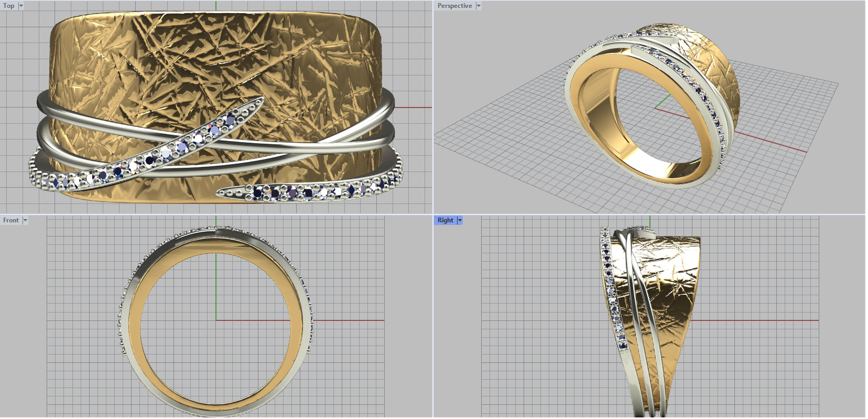Expand the Perspective viewport menu arrow
This screenshot has height=419, width=868.
(478, 6)
